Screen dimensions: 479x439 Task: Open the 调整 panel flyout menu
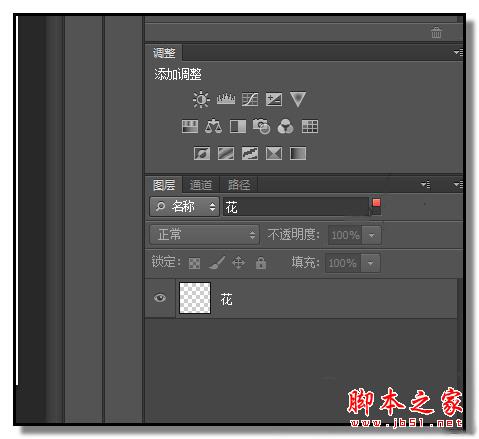tap(459, 52)
